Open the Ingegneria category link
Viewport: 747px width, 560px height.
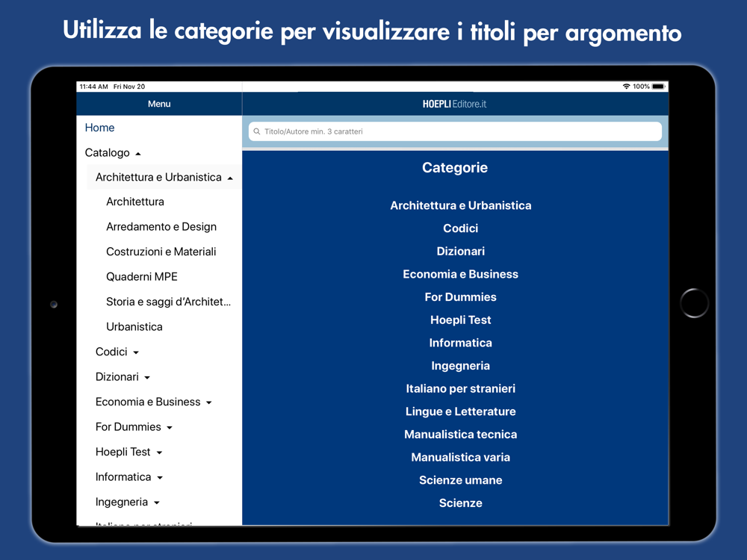[x=461, y=366]
